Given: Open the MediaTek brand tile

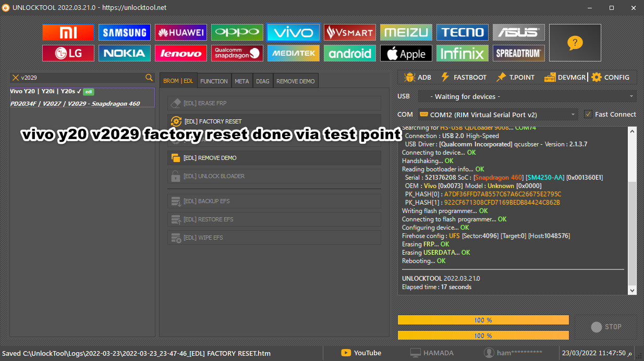Looking at the screenshot, I should (294, 53).
